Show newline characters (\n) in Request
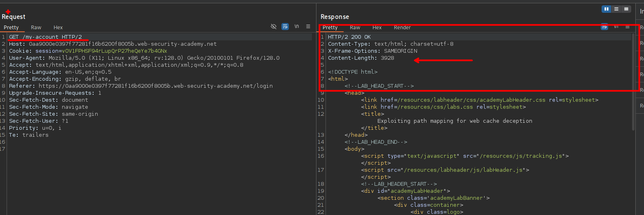644x215 pixels. 297,26
